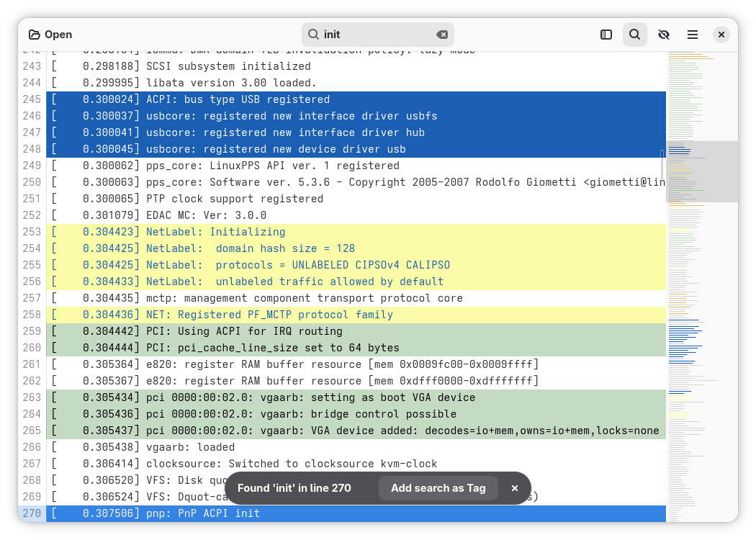756x540 pixels.
Task: Select line 252 EDAC MC version
Action: point(356,215)
